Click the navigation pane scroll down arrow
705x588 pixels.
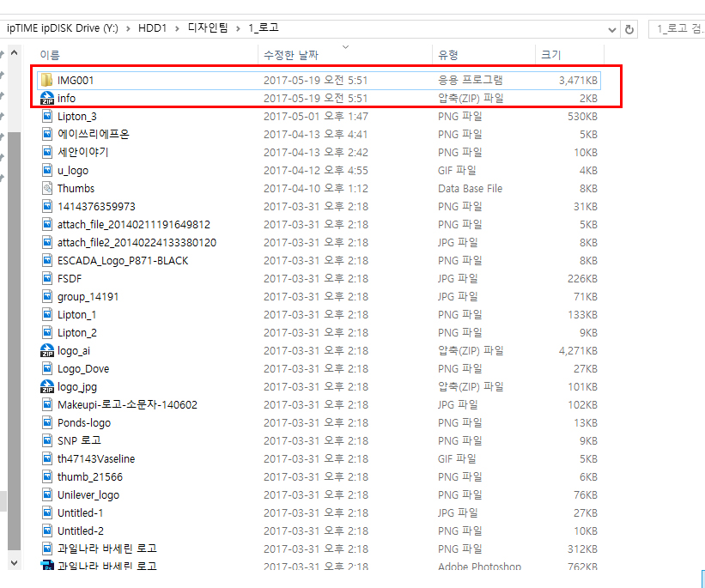click(x=14, y=563)
